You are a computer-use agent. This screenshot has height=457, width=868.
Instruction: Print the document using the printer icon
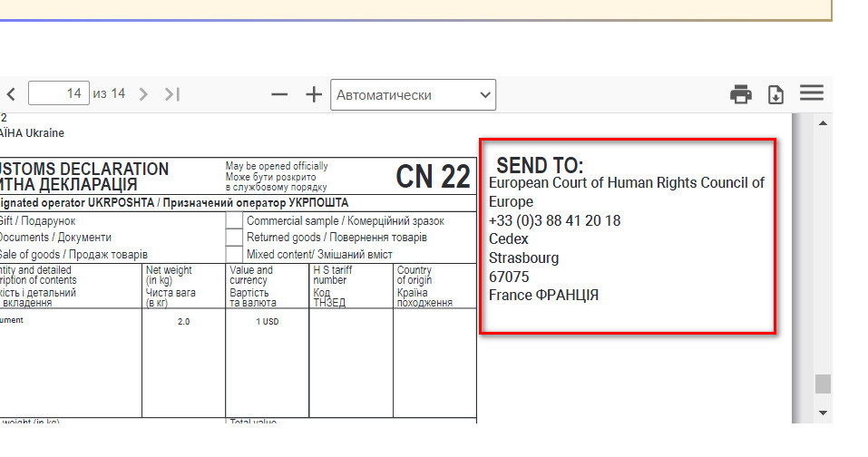point(741,94)
